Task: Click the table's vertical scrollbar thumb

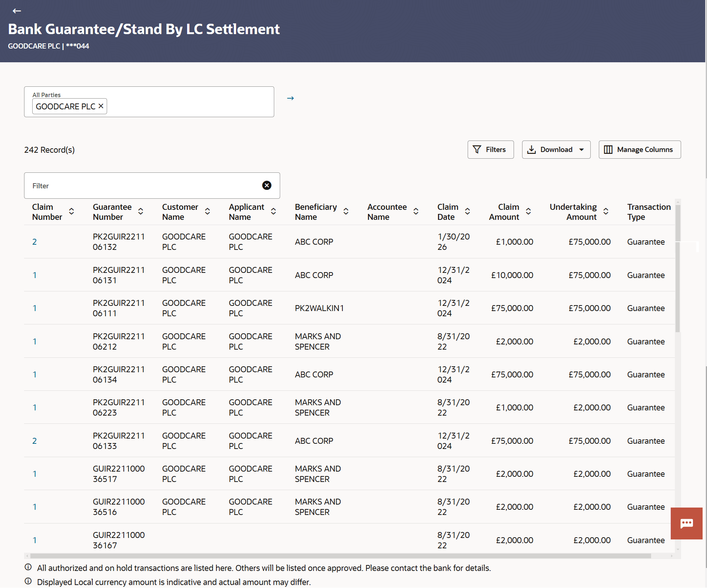Action: point(678,269)
